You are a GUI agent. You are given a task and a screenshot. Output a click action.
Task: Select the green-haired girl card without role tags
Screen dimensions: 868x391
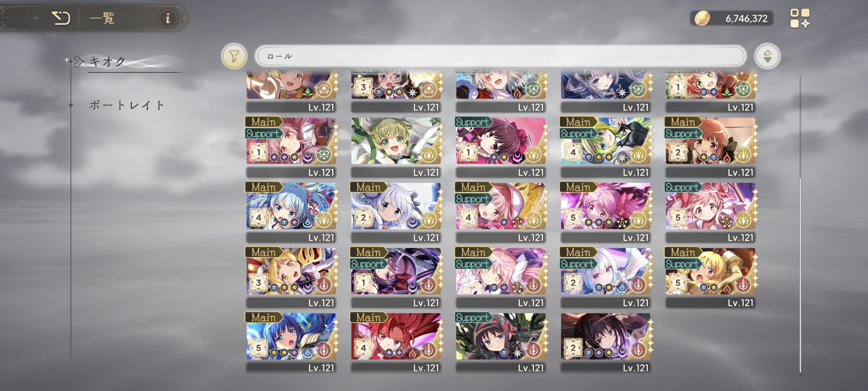396,147
